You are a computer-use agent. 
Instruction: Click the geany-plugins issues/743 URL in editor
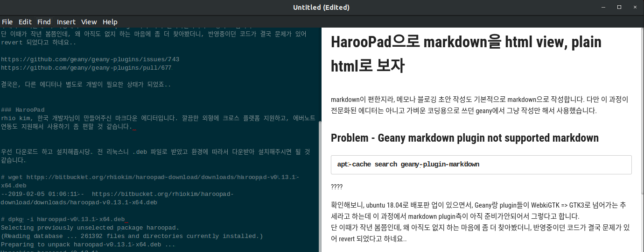point(90,59)
